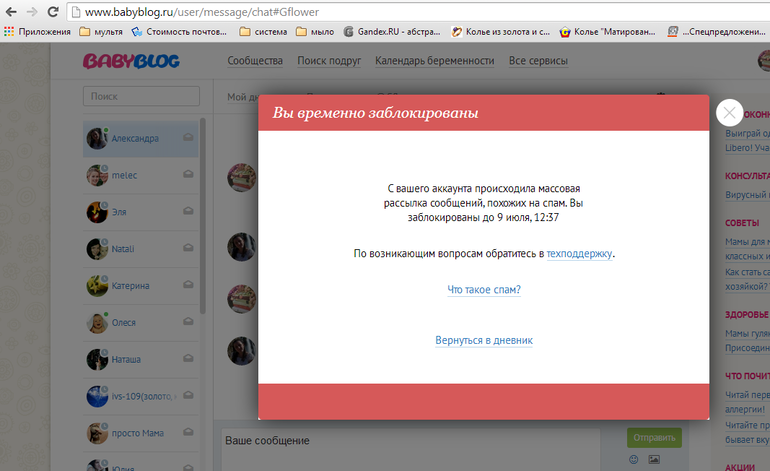Open Сообщества in the top navigation

click(255, 61)
